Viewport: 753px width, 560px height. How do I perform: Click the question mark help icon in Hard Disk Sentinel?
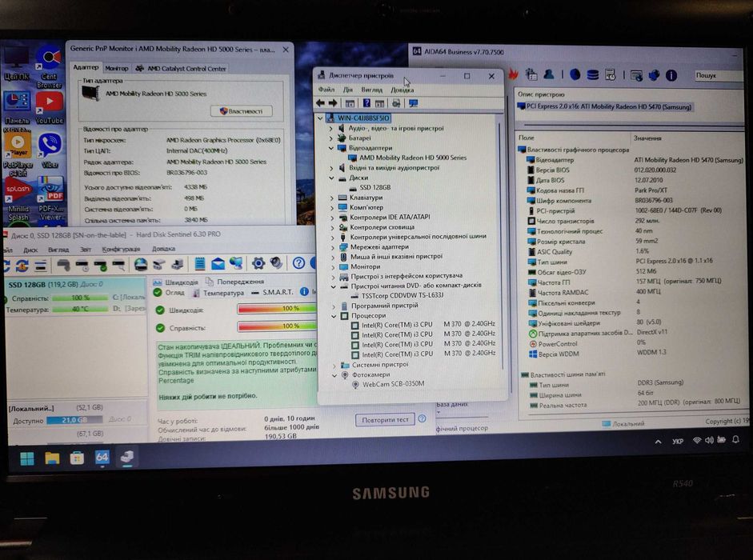[x=298, y=262]
